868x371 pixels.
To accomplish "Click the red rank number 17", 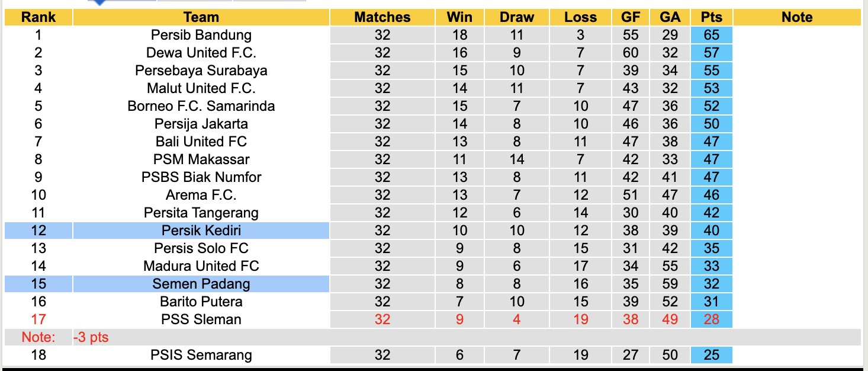I will pyautogui.click(x=38, y=319).
